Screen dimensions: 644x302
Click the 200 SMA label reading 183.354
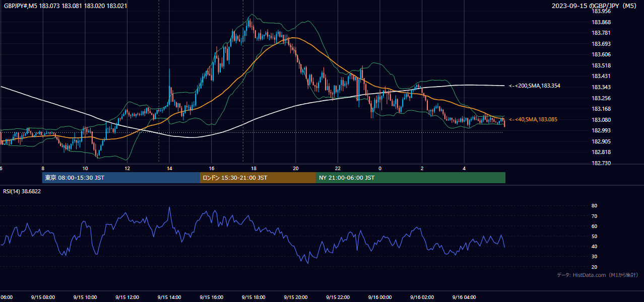pos(535,86)
